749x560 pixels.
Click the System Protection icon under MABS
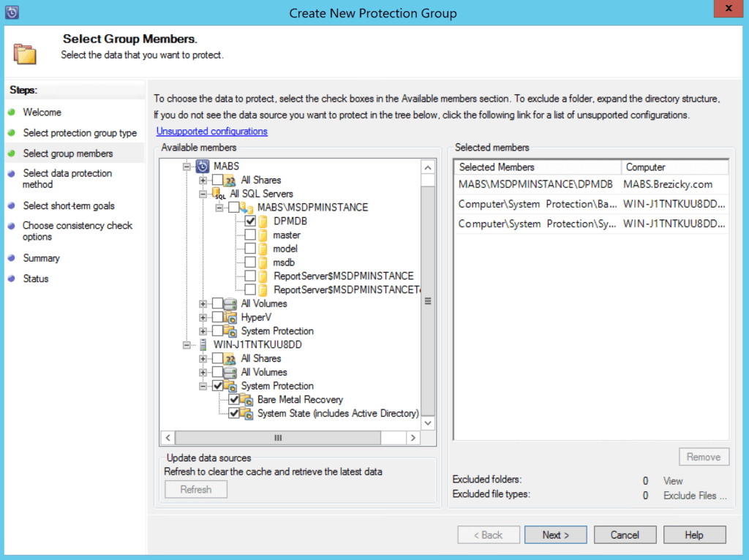click(x=230, y=331)
